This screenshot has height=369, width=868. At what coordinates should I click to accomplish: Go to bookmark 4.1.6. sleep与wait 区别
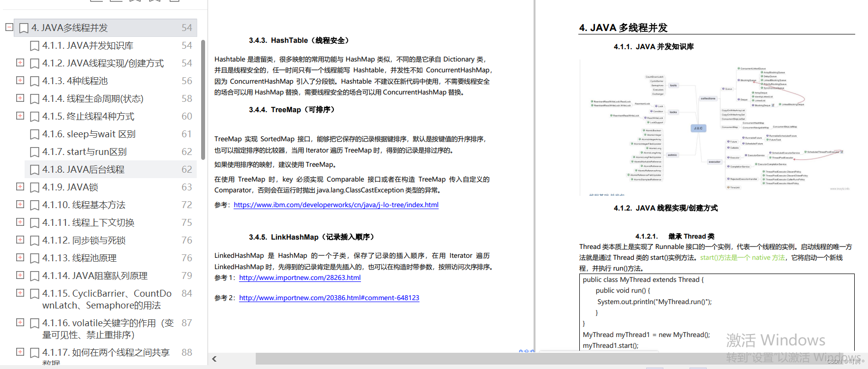(89, 134)
